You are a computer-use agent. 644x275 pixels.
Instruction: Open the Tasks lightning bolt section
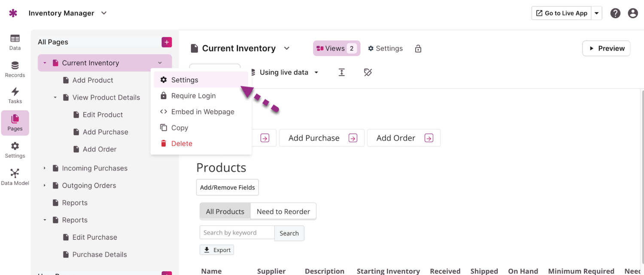(x=15, y=95)
